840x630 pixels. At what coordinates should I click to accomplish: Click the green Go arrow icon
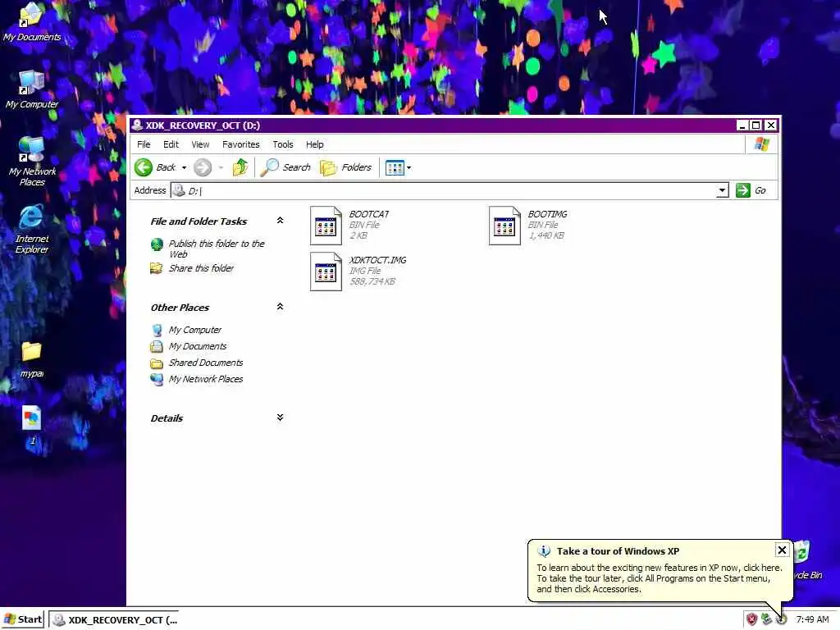[x=743, y=190]
